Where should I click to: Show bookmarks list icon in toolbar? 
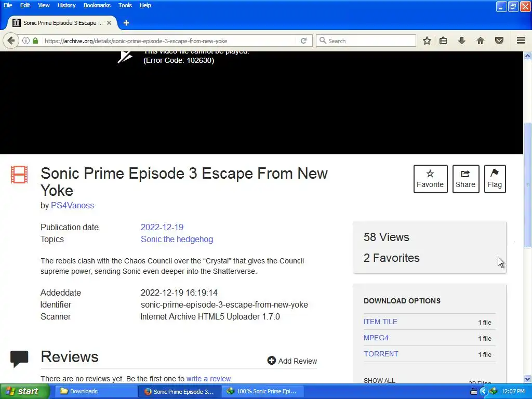[443, 41]
